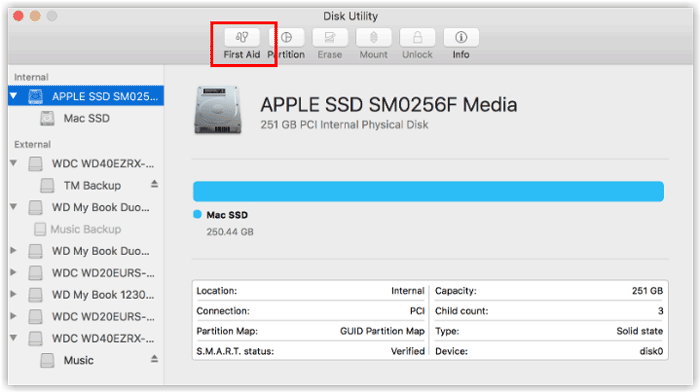Click the Capacity 251 GB value
Viewport: 700px width, 392px height.
647,291
